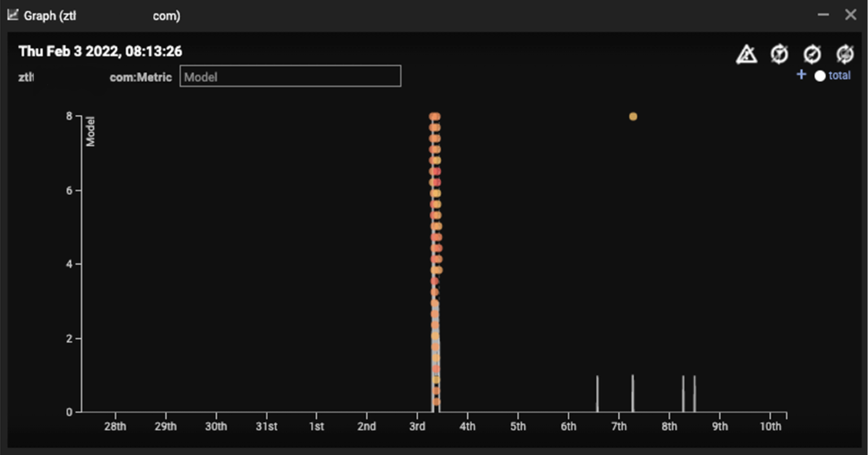This screenshot has width=868, height=455.
Task: Click the rightmost crossed-out refresh icon
Action: (844, 54)
